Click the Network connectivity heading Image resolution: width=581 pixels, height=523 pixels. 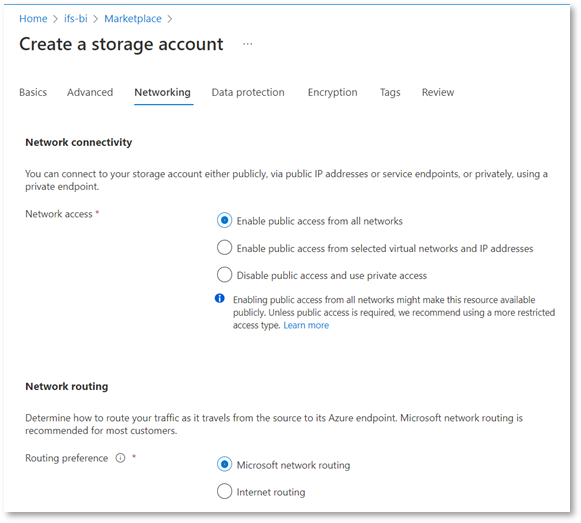click(79, 142)
